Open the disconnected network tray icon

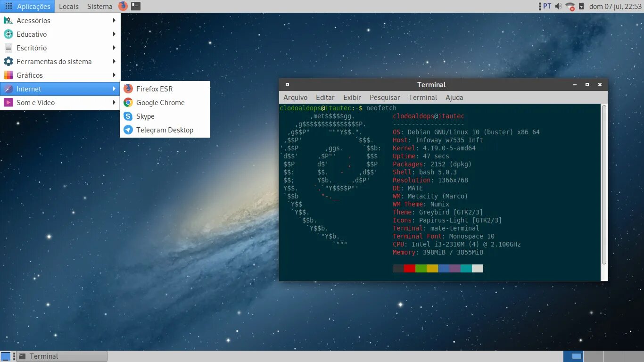570,7
